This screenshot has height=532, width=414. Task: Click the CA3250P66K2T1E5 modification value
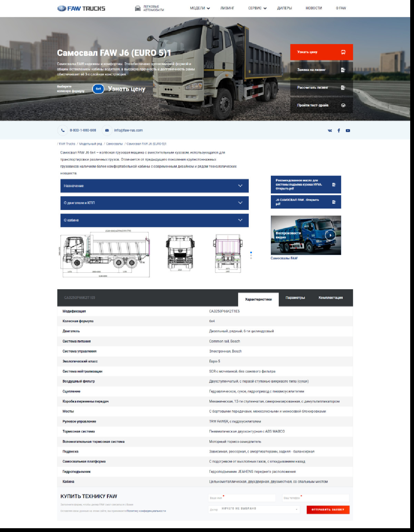224,311
